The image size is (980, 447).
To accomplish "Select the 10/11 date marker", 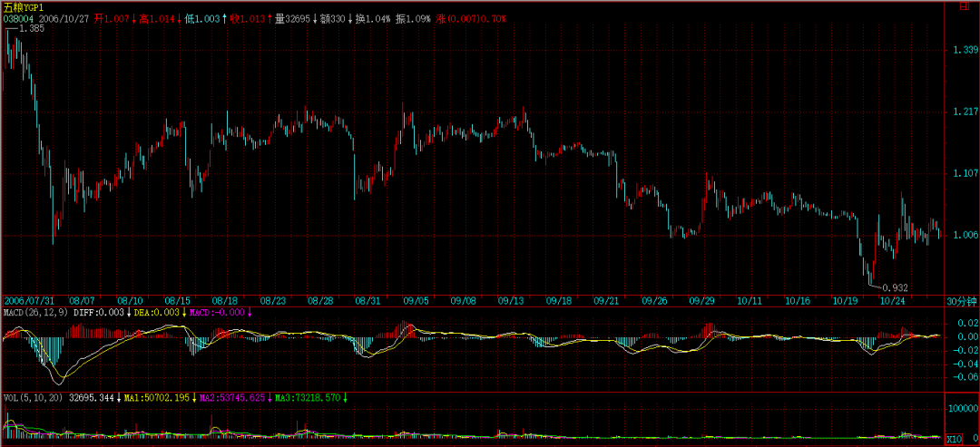I will pos(750,300).
